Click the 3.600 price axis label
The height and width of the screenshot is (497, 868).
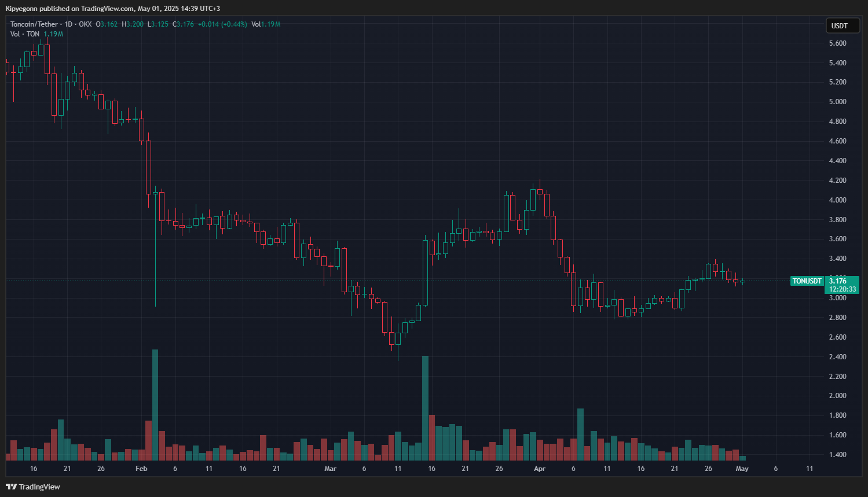[837, 239]
